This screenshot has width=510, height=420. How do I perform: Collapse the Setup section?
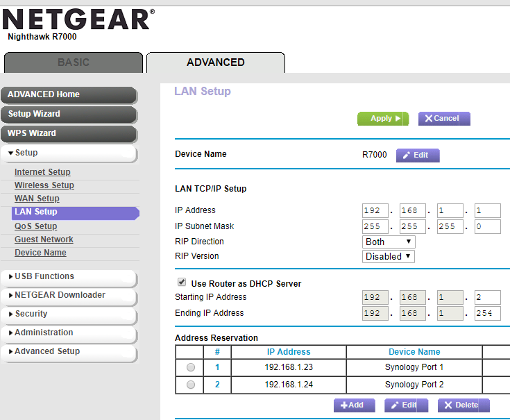click(x=69, y=153)
